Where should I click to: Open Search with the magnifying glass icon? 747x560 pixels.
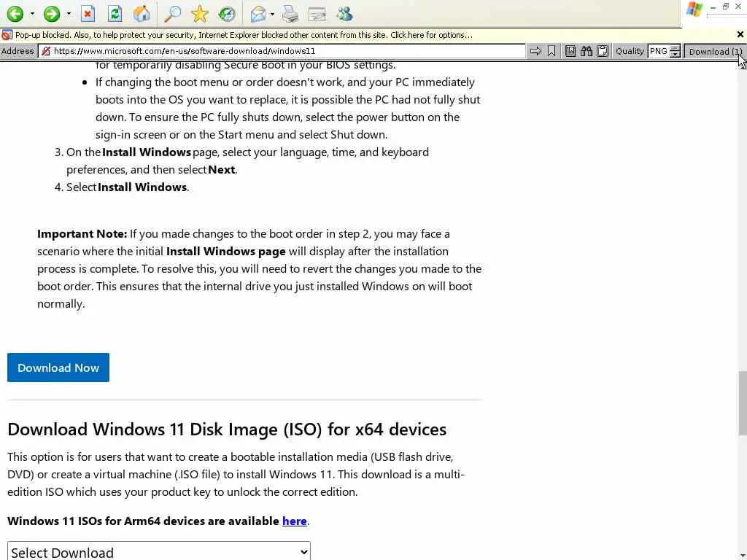pos(172,14)
